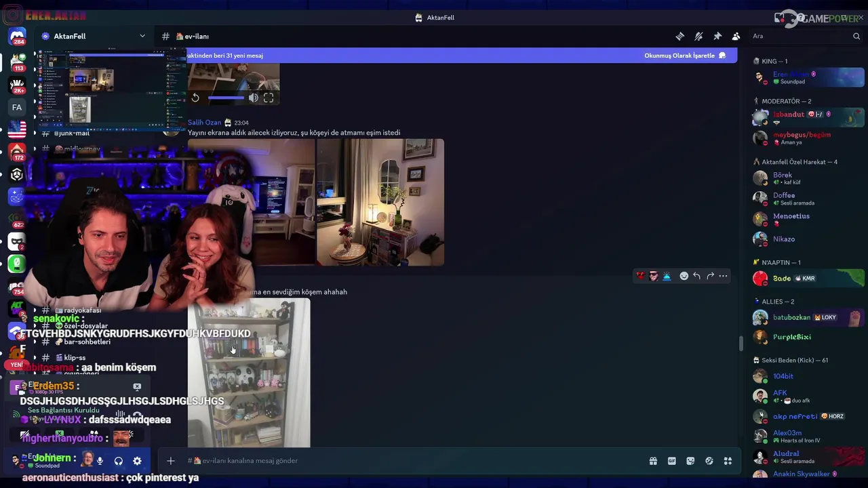Expand the bar-sohbetleri channel arrow
Screen dimensions: 868x488
click(x=34, y=342)
